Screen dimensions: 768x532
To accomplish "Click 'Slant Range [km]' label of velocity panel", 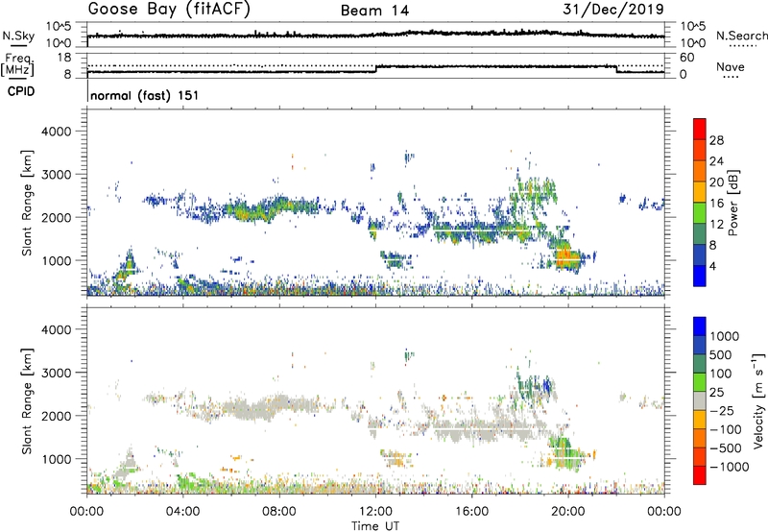I will 27,401.
